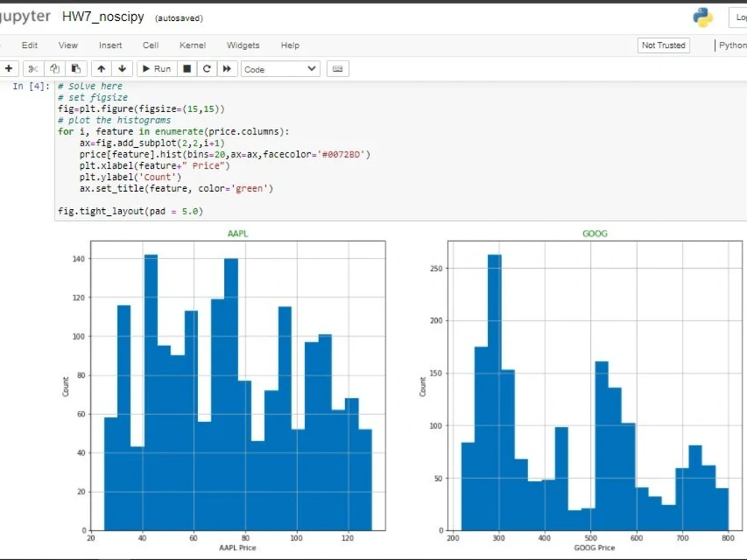Viewport: 747px width, 560px height.
Task: Click the plt.ylabel('Count') code line
Action: 131,177
